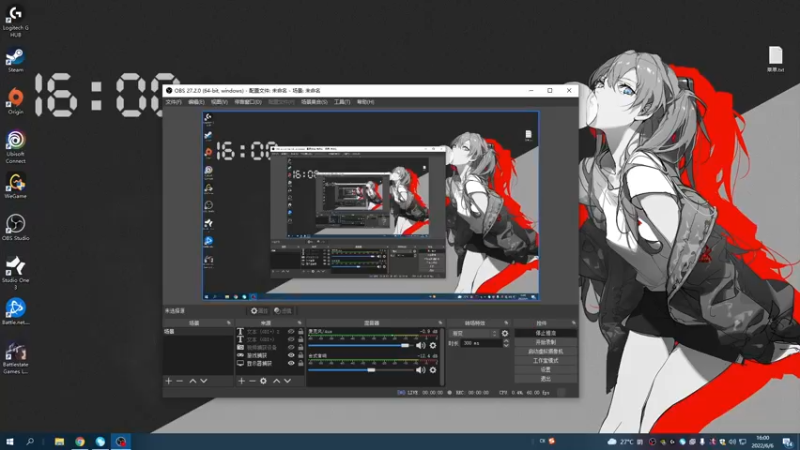Add a new scene with plus icon
Viewport: 800px width, 450px height.
click(168, 381)
